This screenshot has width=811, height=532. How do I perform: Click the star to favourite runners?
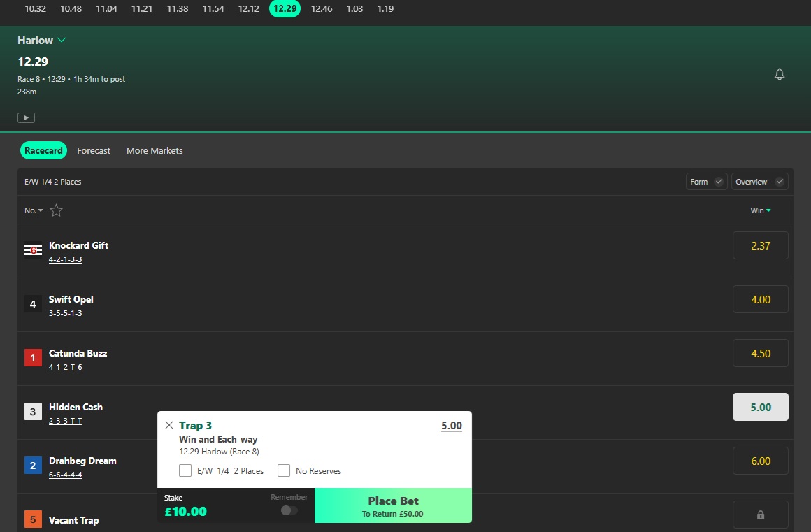[56, 210]
